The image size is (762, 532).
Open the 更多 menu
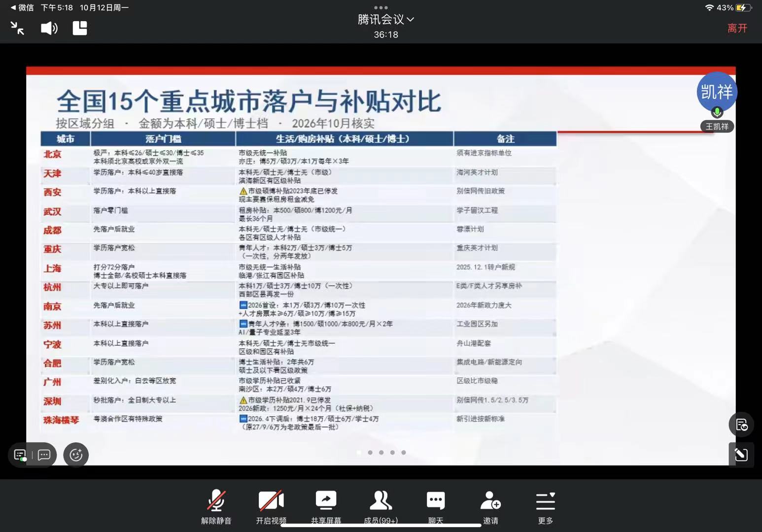coord(546,507)
